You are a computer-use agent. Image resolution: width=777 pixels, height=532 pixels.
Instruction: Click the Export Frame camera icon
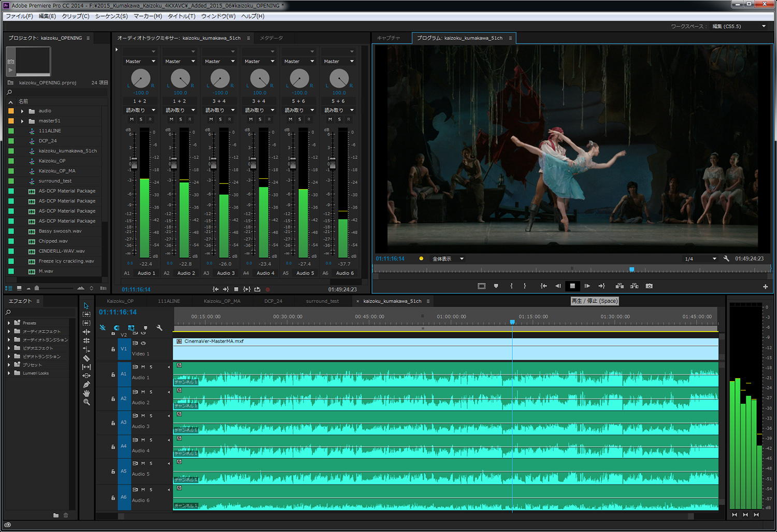[x=649, y=286]
